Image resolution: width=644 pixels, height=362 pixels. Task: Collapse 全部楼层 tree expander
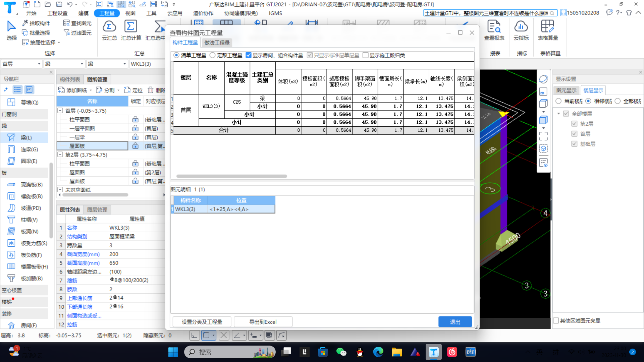click(x=559, y=114)
